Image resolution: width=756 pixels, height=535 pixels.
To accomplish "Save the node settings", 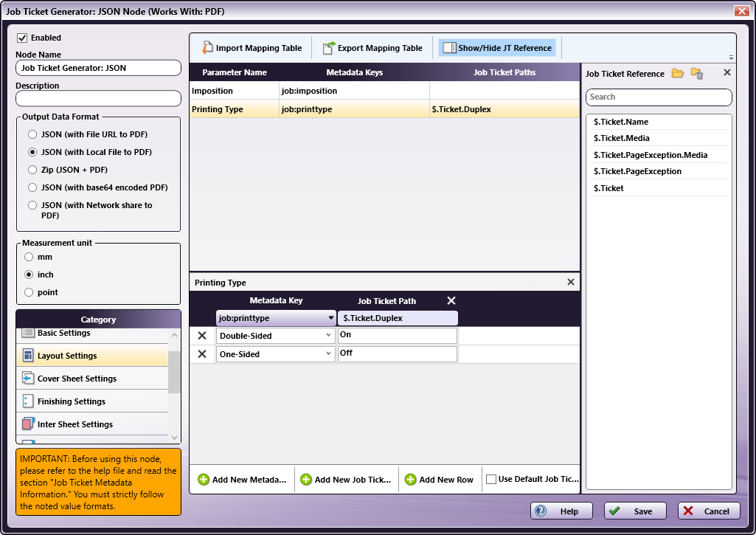I will [x=635, y=511].
